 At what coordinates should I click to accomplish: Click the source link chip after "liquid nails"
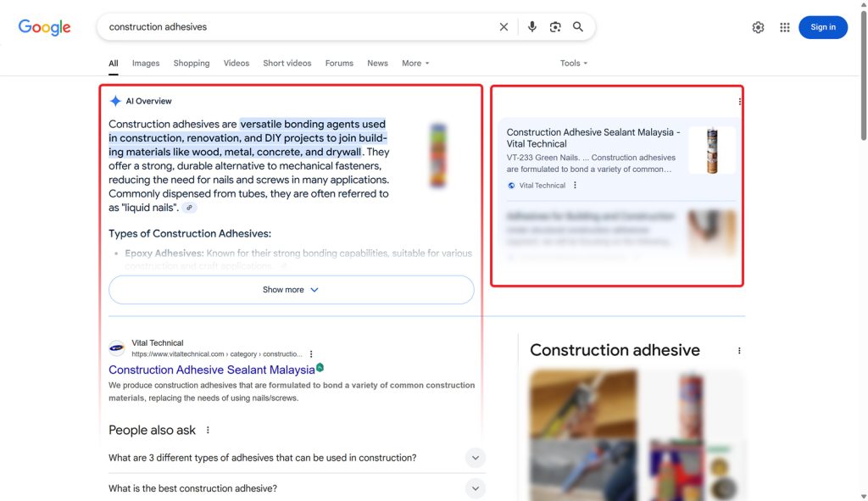point(189,208)
